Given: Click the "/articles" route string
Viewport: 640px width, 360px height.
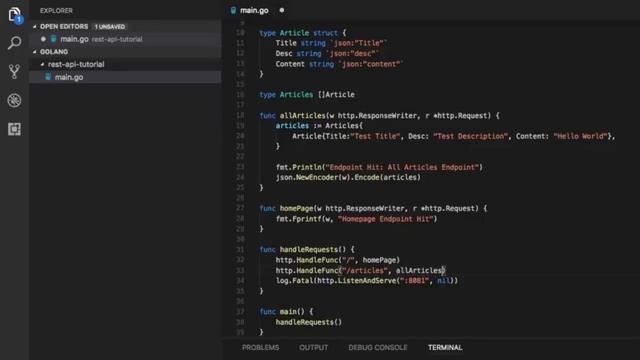Looking at the screenshot, I should pyautogui.click(x=364, y=271).
